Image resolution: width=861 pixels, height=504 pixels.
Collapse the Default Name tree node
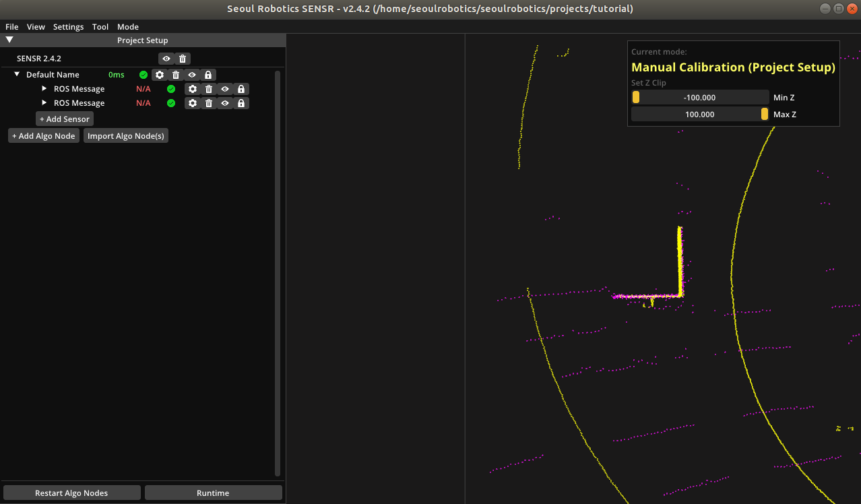tap(17, 75)
